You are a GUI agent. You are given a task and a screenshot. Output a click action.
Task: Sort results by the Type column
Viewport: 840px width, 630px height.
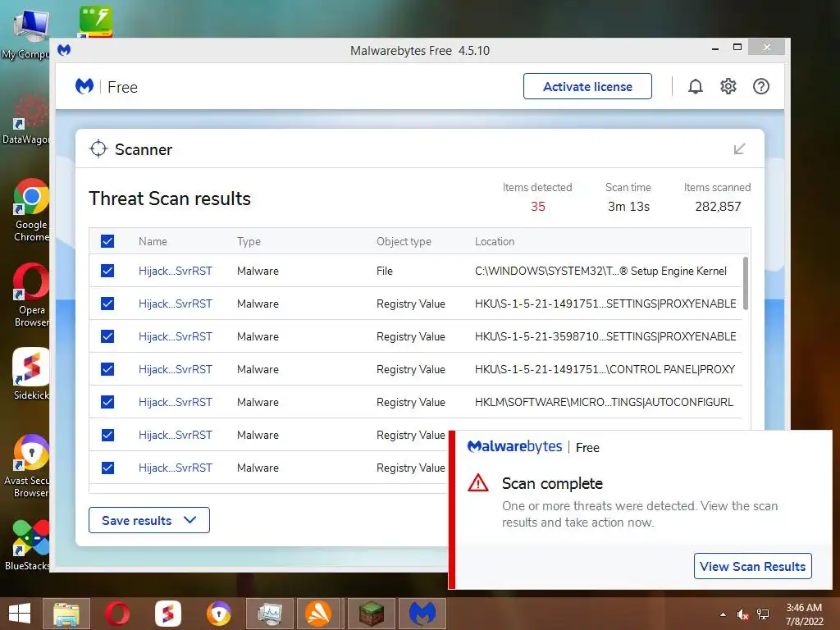[x=249, y=242]
